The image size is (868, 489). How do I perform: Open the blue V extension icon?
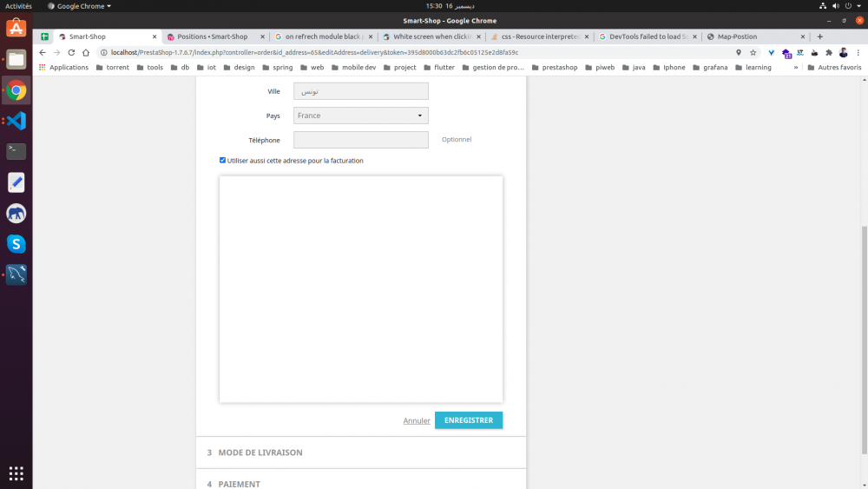pos(771,53)
